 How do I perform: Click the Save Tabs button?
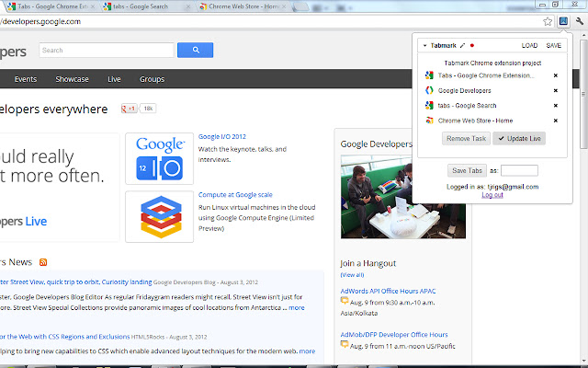pyautogui.click(x=467, y=170)
